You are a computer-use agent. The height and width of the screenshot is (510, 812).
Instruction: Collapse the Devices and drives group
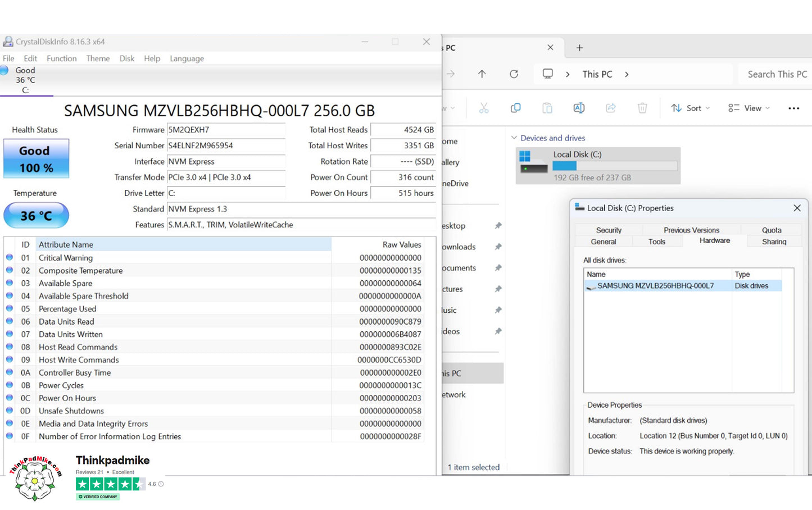(x=514, y=138)
